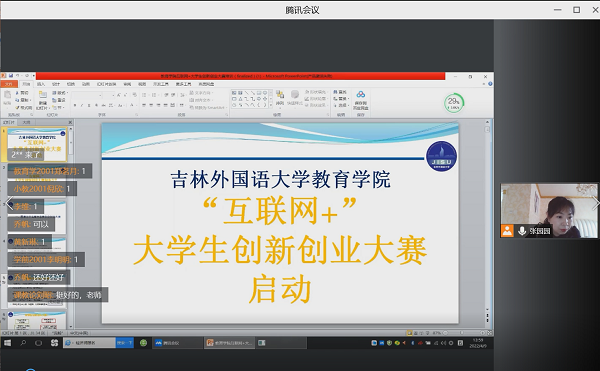
Task: Open the 版式 layout dropdown
Action: click(60, 93)
